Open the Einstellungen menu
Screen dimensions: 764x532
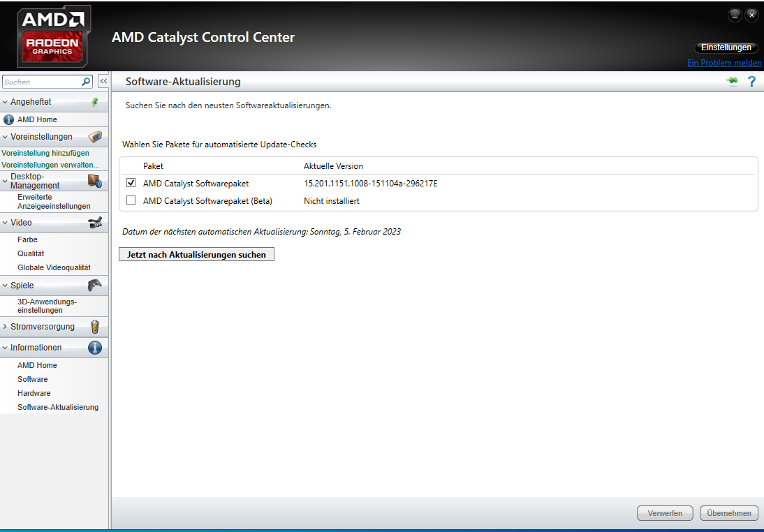pos(726,47)
